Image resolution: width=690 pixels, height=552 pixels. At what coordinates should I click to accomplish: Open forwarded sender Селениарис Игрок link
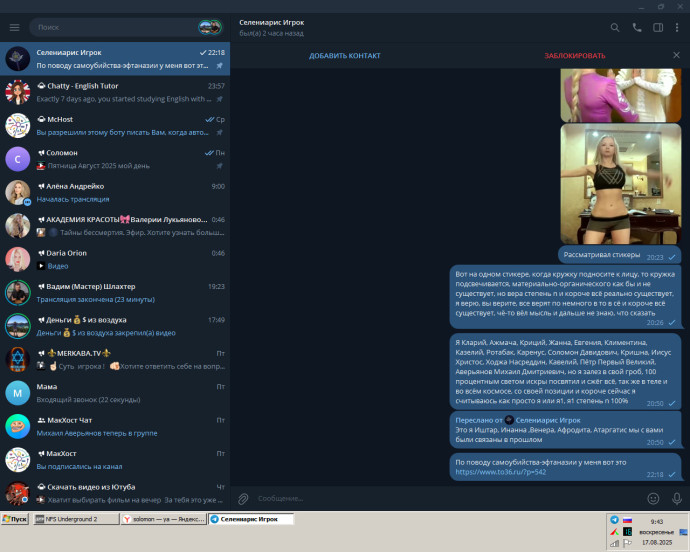[x=548, y=420]
